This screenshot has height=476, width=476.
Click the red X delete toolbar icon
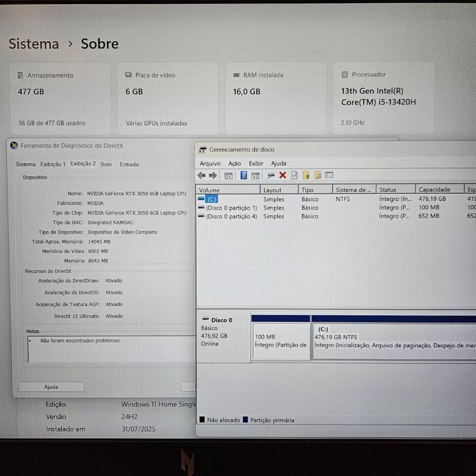click(283, 175)
